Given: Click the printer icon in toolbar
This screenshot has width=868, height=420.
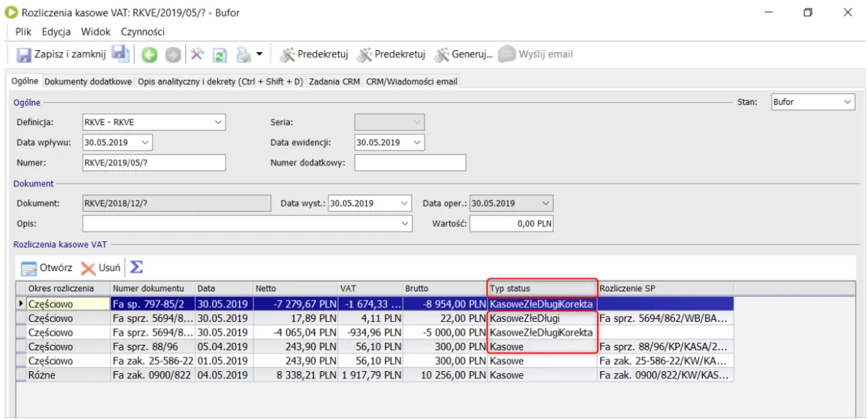Looking at the screenshot, I should click(x=243, y=54).
